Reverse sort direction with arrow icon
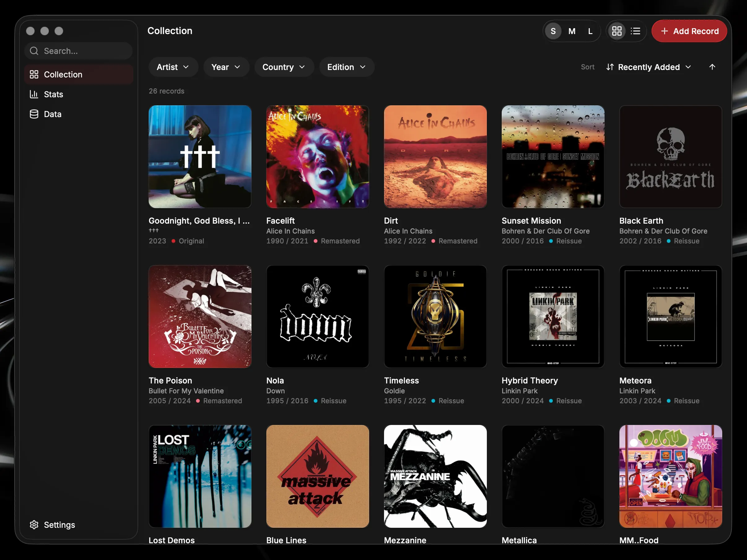This screenshot has width=747, height=560. 712,67
